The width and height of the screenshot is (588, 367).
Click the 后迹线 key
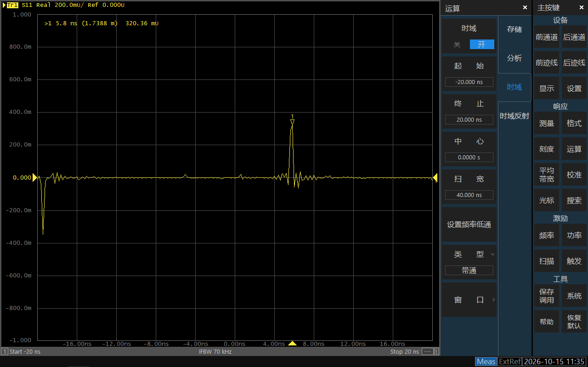[x=574, y=63]
